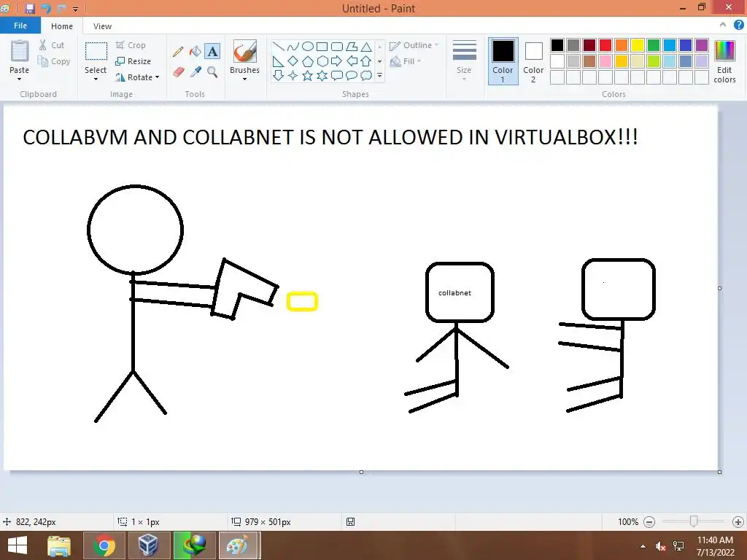This screenshot has width=747, height=560.
Task: Zoom out with the minus button
Action: (x=649, y=522)
